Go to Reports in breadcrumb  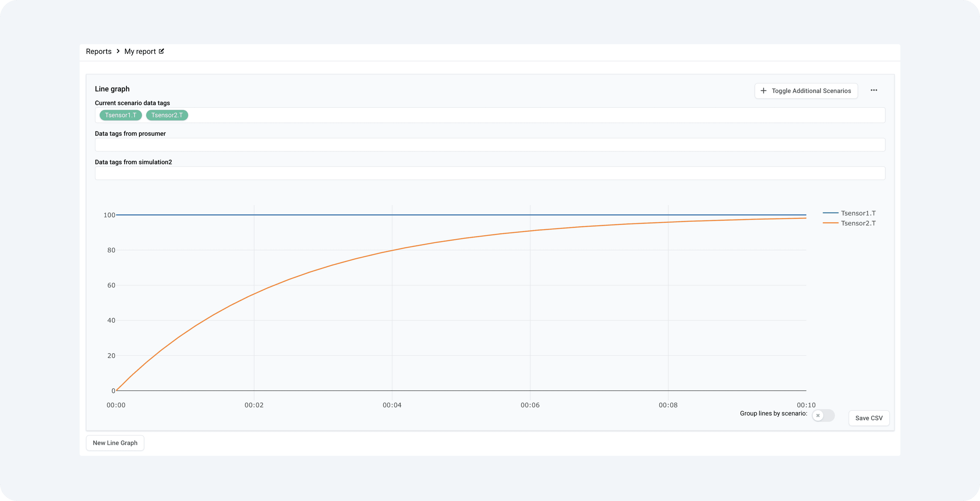coord(99,51)
